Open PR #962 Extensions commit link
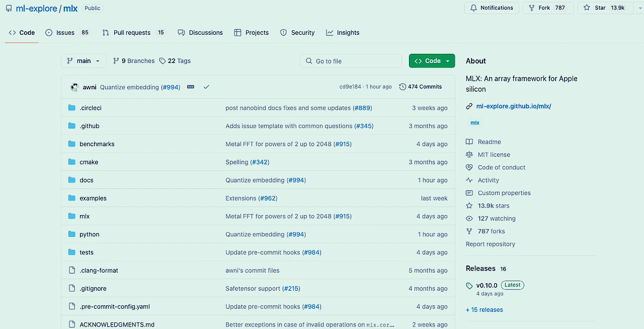Viewport: 644px width, 329px height. (x=268, y=199)
